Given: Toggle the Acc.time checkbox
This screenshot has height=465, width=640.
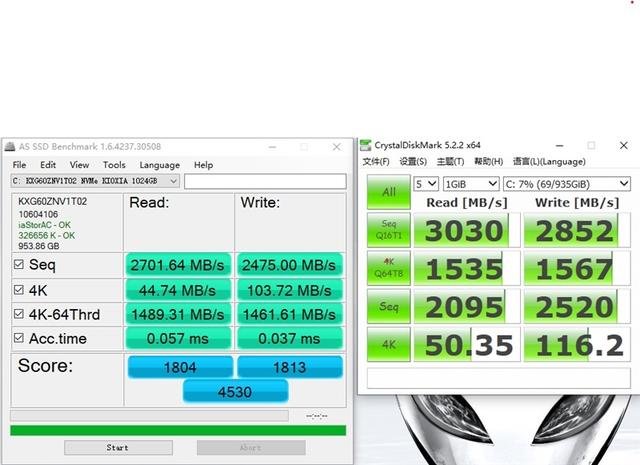Looking at the screenshot, I should (19, 338).
